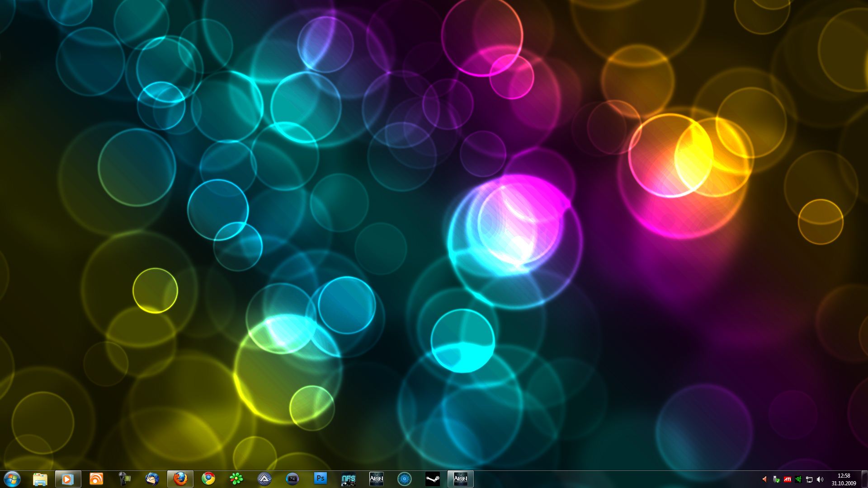Image resolution: width=868 pixels, height=488 pixels.
Task: Click the orange speaker audio manager icon
Action: (765, 479)
